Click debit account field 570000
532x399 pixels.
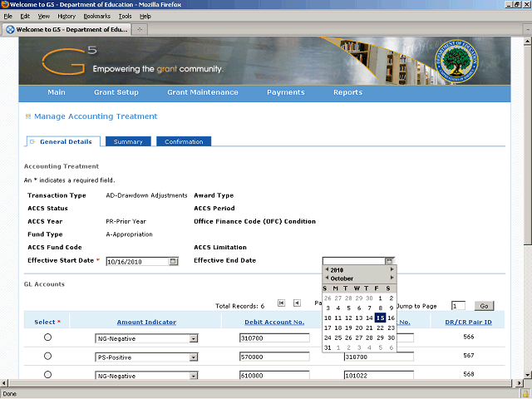[274, 357]
